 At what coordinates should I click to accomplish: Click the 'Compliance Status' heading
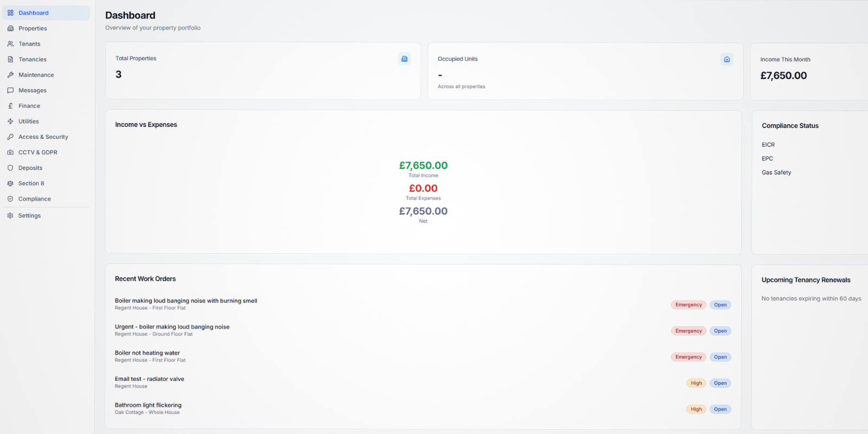790,126
